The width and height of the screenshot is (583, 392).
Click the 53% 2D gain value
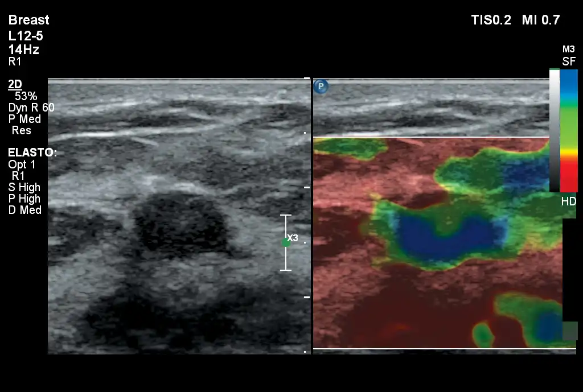click(x=26, y=96)
